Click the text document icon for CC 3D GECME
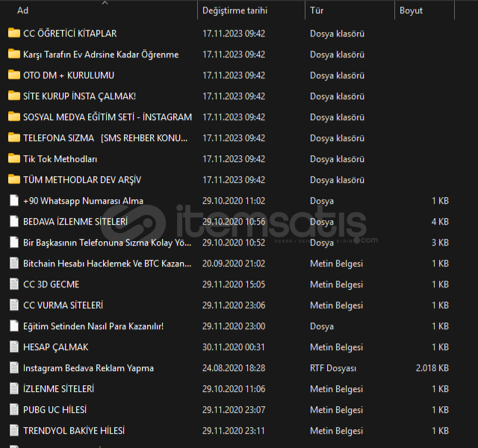This screenshot has height=448, width=478. tap(13, 284)
